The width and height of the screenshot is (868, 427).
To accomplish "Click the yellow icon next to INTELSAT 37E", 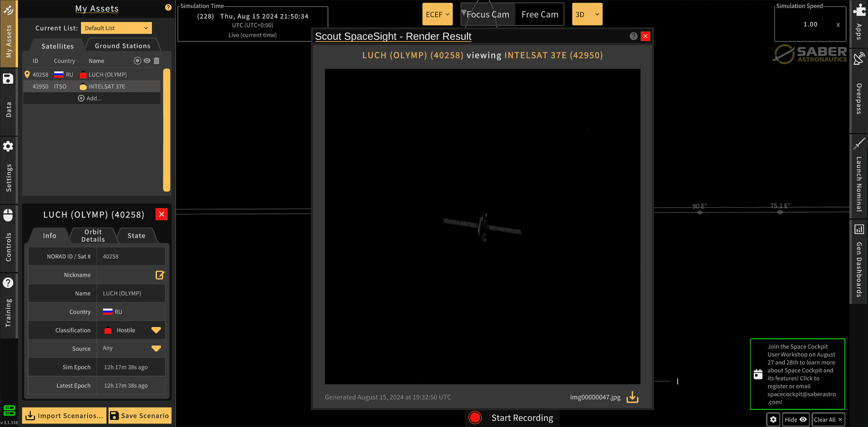I will (83, 86).
